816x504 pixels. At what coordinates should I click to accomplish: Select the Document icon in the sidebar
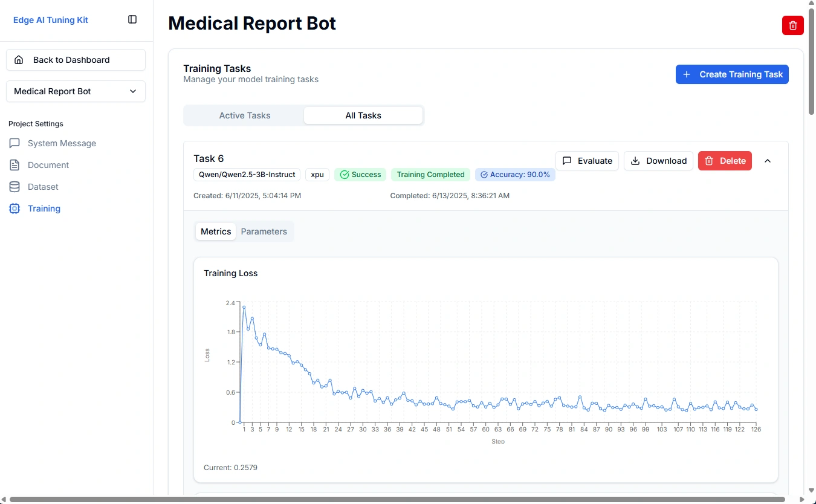[14, 165]
